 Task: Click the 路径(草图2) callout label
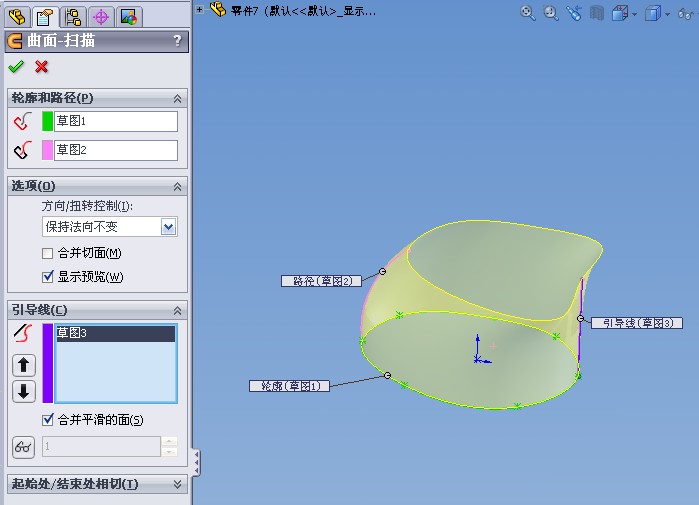coord(321,281)
